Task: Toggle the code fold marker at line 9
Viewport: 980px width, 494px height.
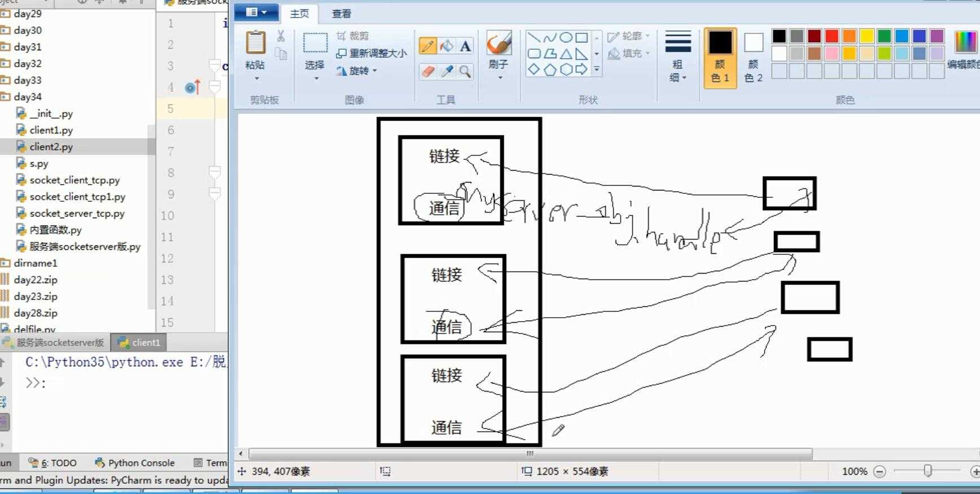Action: click(215, 193)
